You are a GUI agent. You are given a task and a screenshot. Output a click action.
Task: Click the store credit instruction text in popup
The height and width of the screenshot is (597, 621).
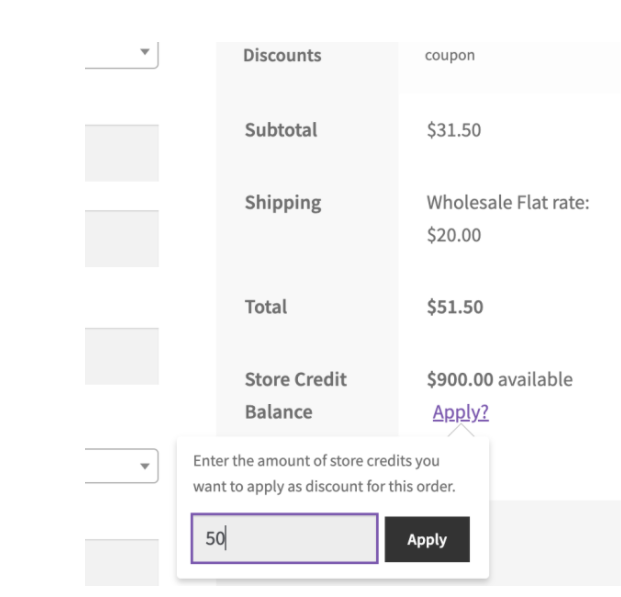click(x=323, y=474)
